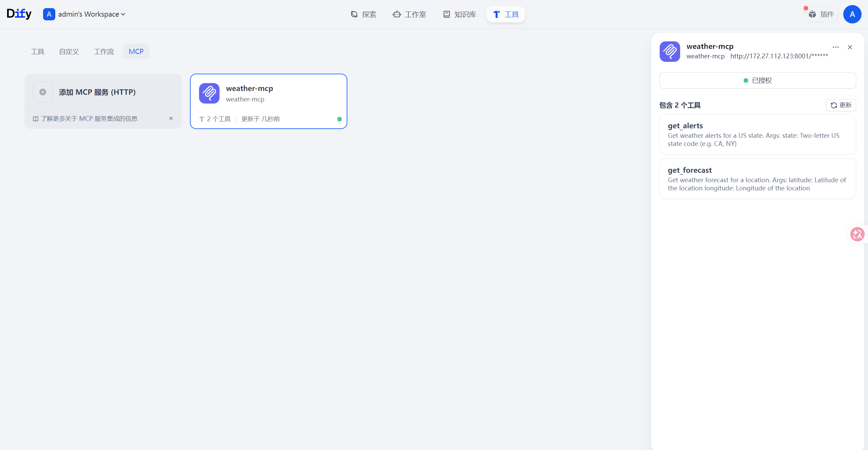Switch to the 工作流 tab
This screenshot has height=450, width=868.
tap(104, 52)
